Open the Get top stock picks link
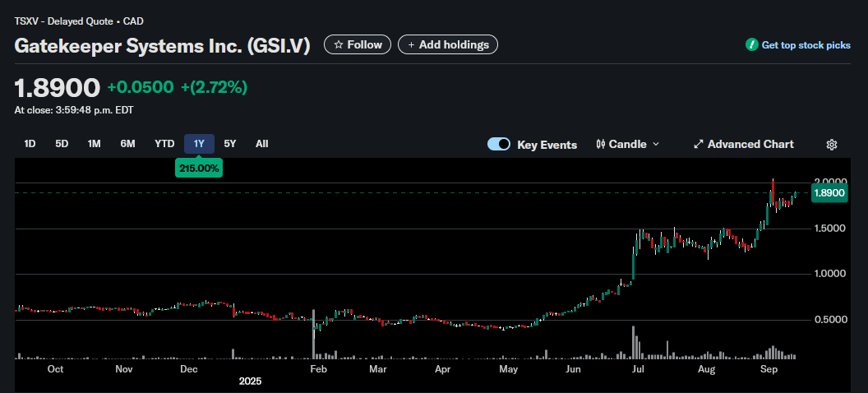868x393 pixels. click(806, 45)
